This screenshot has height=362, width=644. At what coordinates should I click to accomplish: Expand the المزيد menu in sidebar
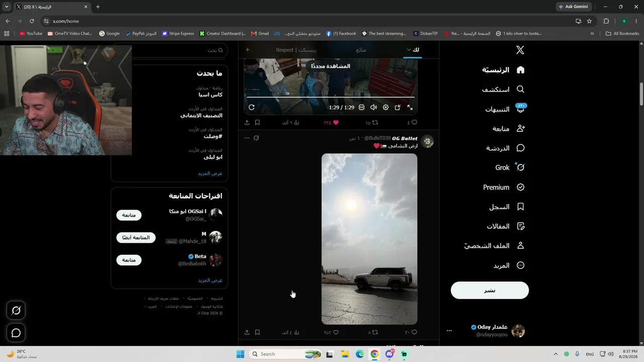point(509,265)
